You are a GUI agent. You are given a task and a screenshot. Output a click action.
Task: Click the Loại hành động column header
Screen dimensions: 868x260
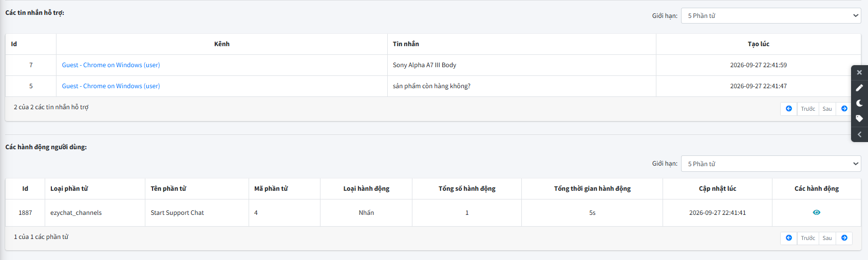pyautogui.click(x=366, y=189)
